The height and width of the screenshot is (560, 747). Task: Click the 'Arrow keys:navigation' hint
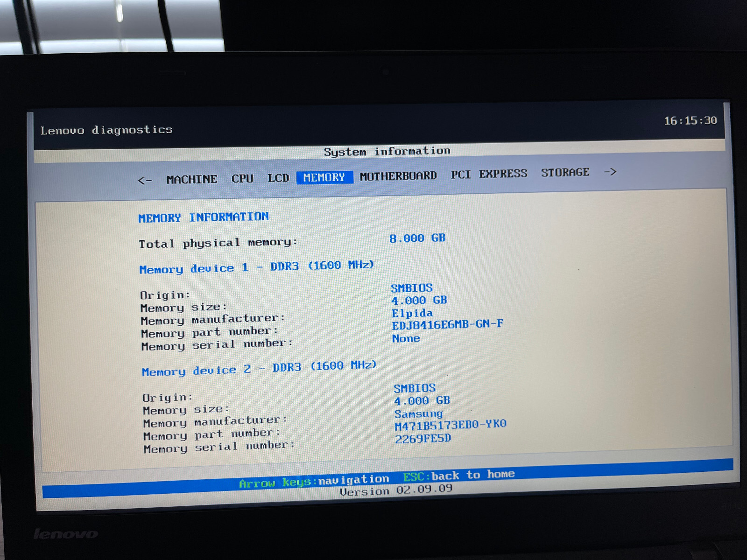[314, 481]
